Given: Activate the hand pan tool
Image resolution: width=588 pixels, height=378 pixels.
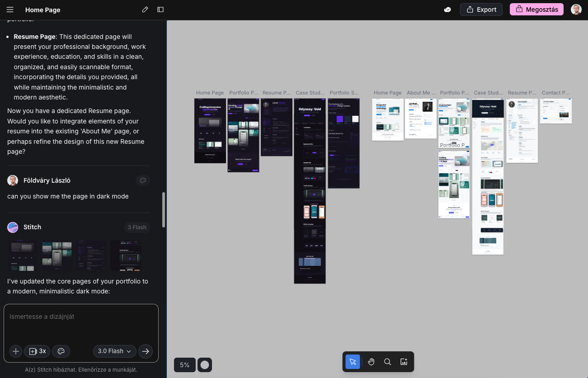Looking at the screenshot, I should coord(371,362).
